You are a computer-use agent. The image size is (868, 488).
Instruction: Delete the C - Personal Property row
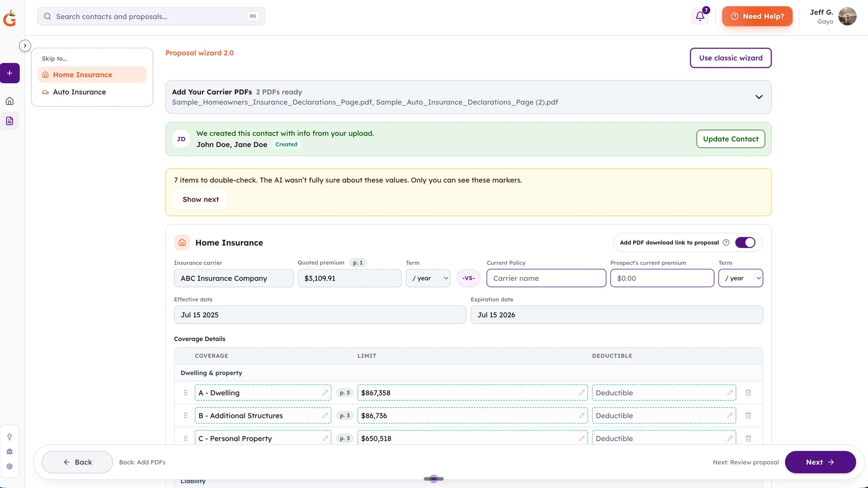tap(748, 438)
